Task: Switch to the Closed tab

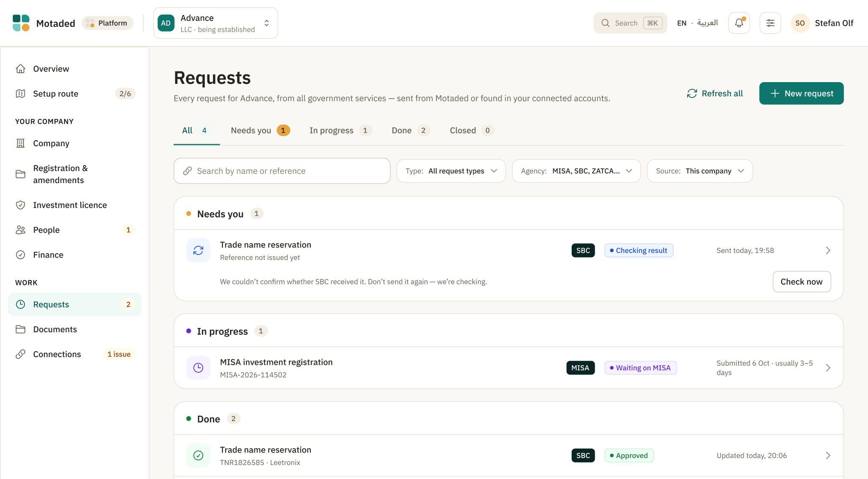Action: click(x=472, y=130)
